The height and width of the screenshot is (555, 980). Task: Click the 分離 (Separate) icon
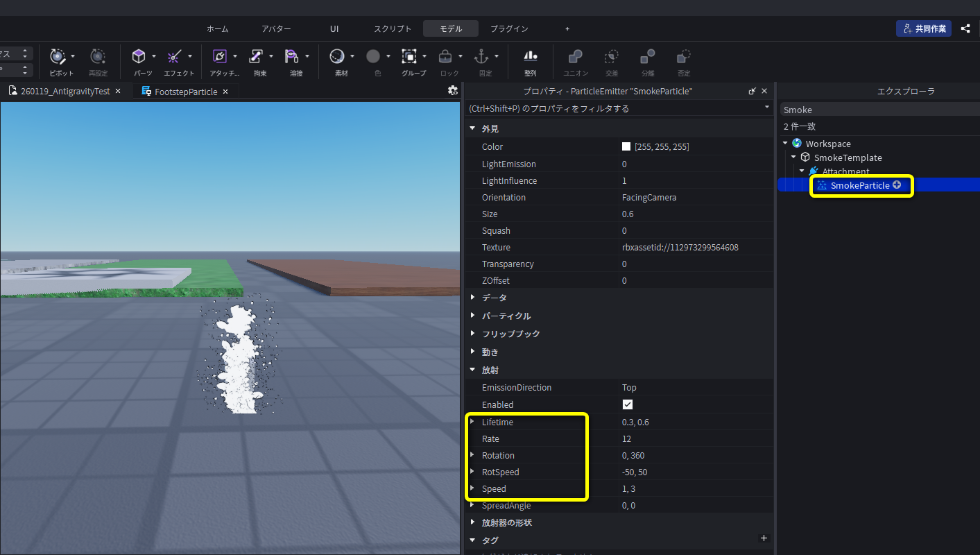[x=648, y=56]
